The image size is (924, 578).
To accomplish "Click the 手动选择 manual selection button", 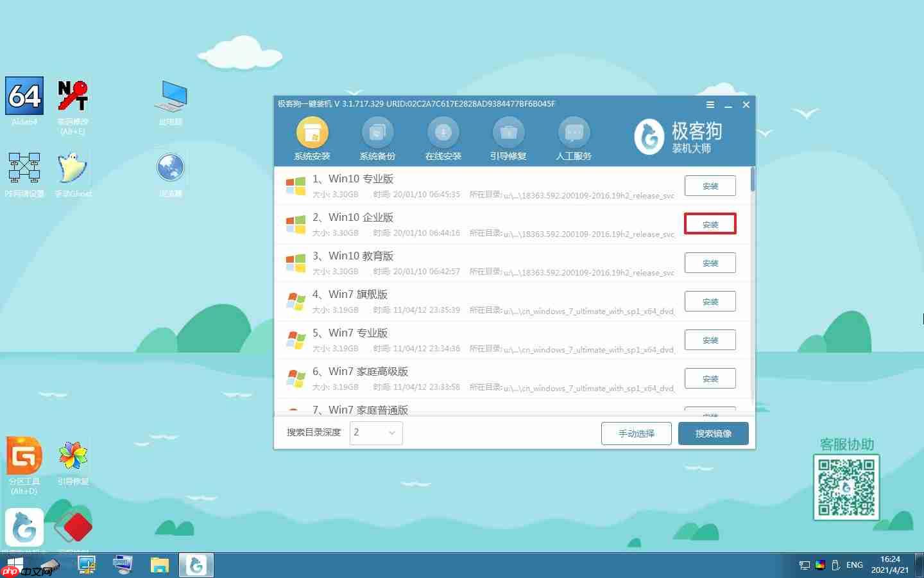I will (x=636, y=433).
